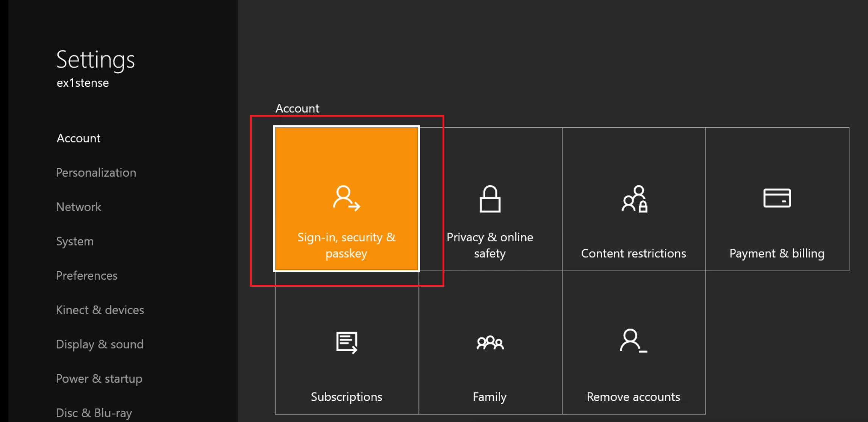Open Preferences in the sidebar
The image size is (868, 422).
coord(86,275)
